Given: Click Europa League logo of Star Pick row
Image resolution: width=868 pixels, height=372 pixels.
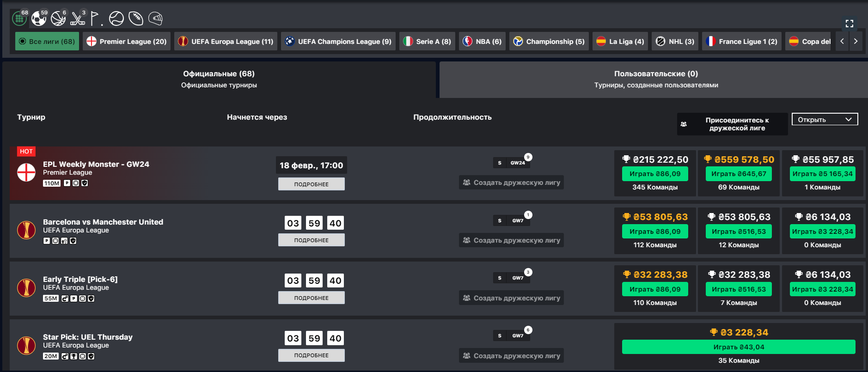Looking at the screenshot, I should (x=26, y=346).
